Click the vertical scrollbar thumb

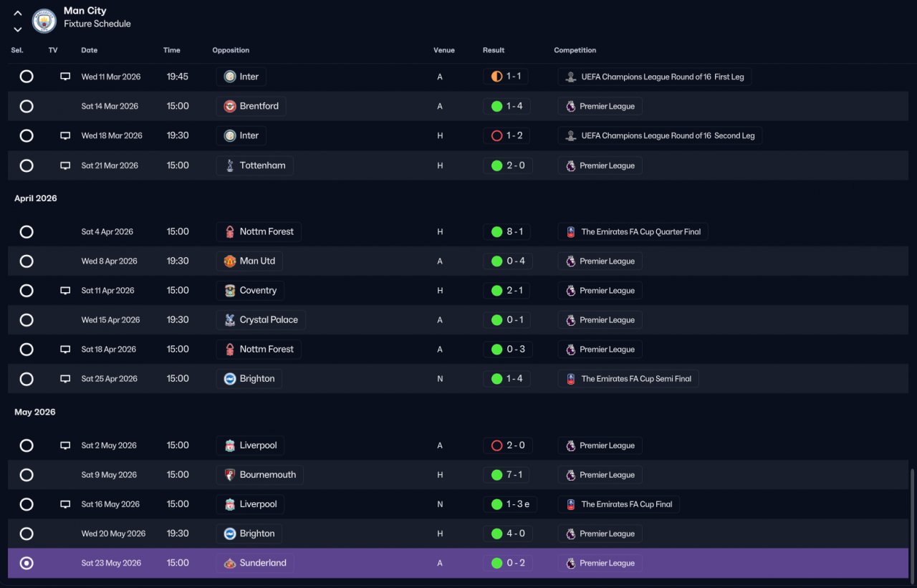912,523
